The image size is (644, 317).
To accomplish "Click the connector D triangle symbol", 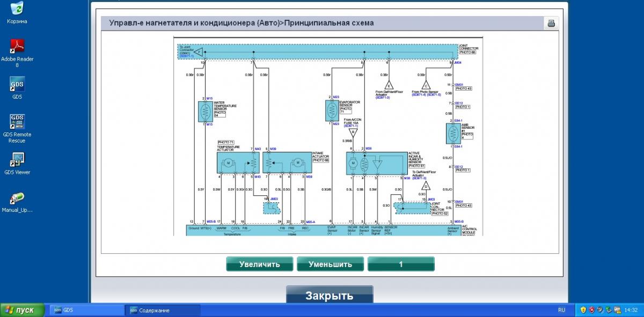I will point(425,186).
